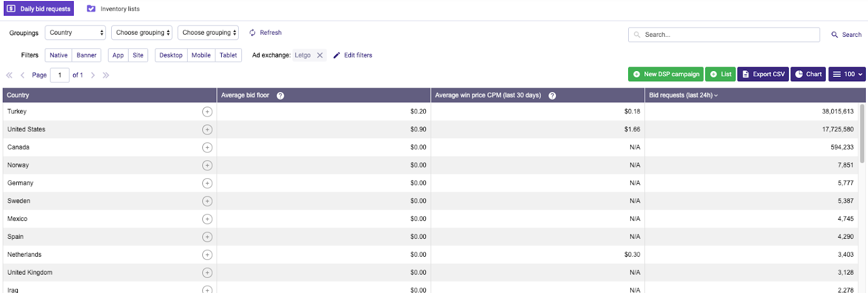Click the page number field
Image resolution: width=868 pixels, height=293 pixels.
click(60, 75)
